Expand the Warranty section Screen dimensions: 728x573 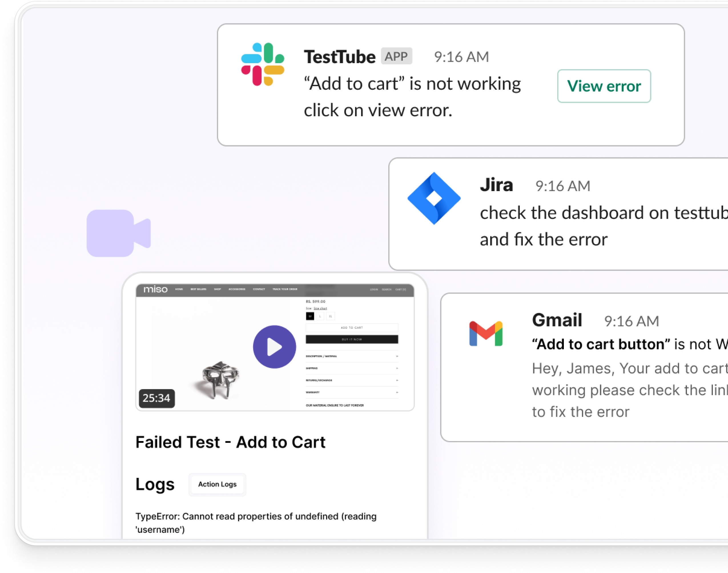pyautogui.click(x=352, y=392)
